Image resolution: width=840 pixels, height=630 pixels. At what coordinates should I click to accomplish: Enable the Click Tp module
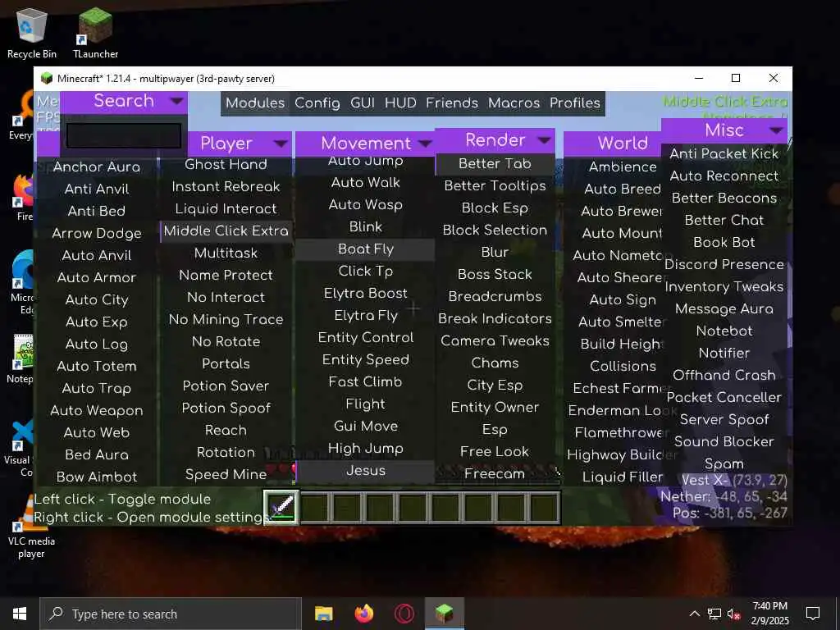point(365,271)
